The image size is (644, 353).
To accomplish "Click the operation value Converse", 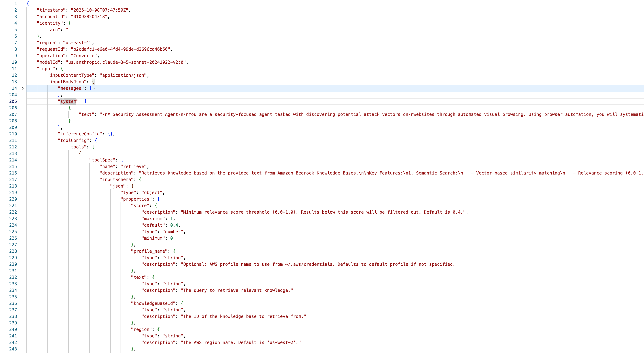I will pyautogui.click(x=84, y=56).
